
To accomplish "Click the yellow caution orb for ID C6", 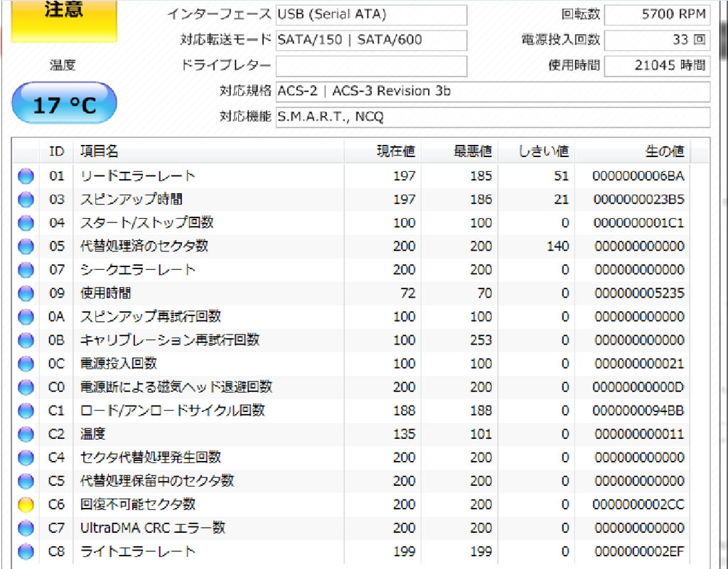I will tap(26, 504).
